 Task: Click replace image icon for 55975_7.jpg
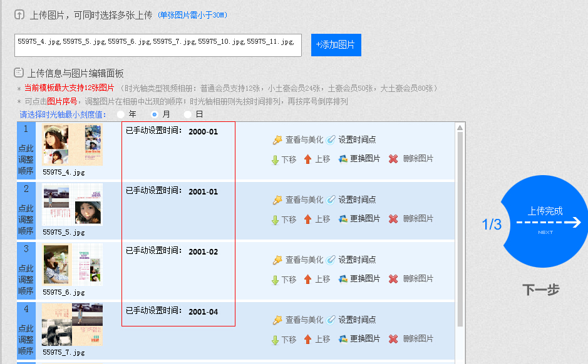(343, 338)
